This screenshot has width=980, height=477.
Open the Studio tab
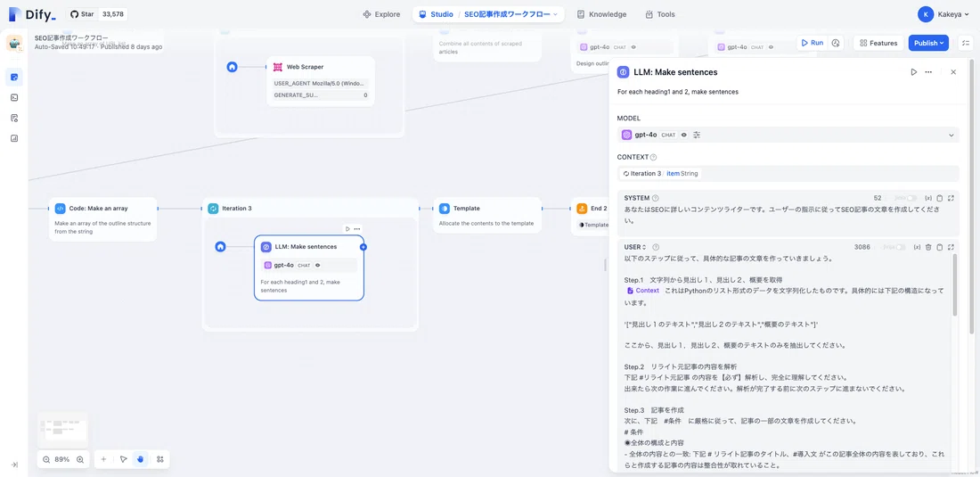(x=436, y=13)
